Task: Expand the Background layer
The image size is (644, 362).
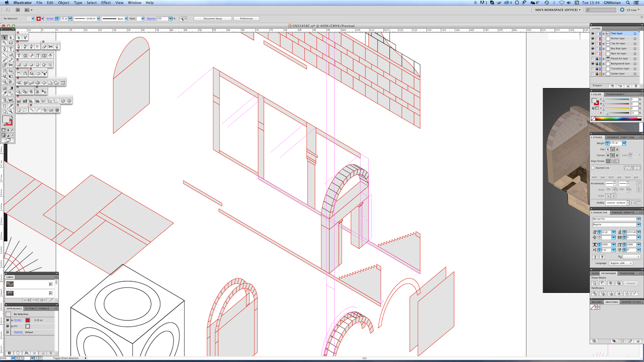Action: (x=603, y=64)
